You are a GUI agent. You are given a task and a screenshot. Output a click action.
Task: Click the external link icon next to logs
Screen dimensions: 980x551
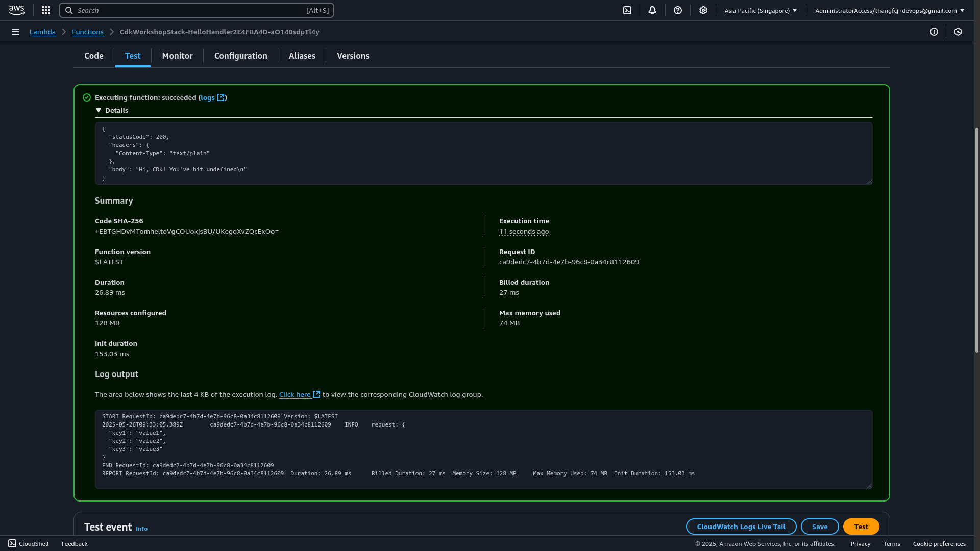tap(220, 97)
